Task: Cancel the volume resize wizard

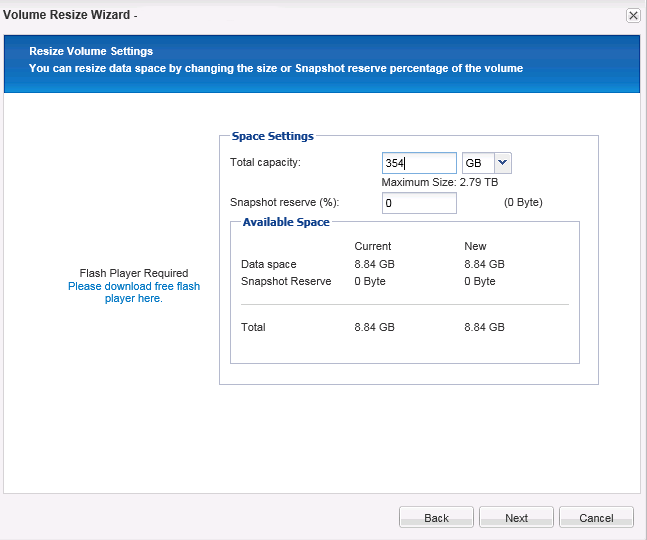Action: click(x=596, y=518)
